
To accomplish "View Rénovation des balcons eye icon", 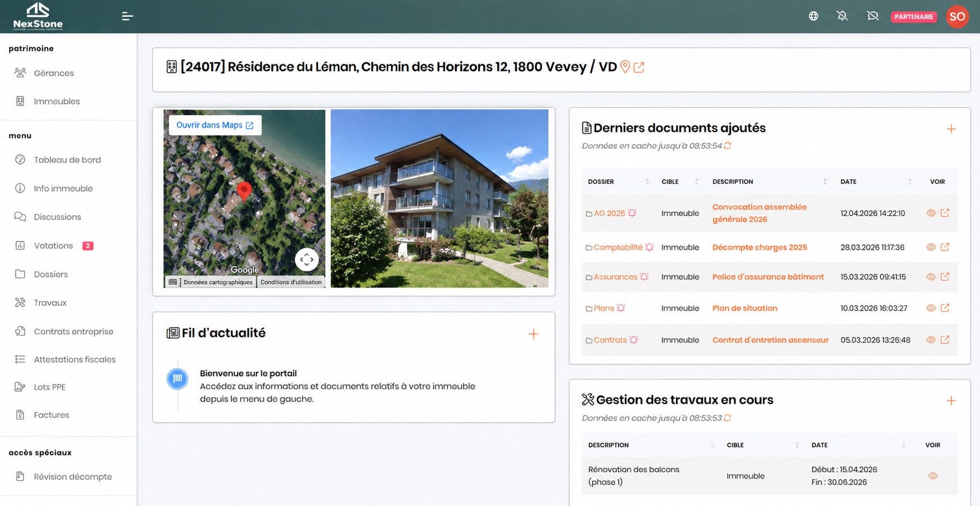I will pyautogui.click(x=933, y=476).
